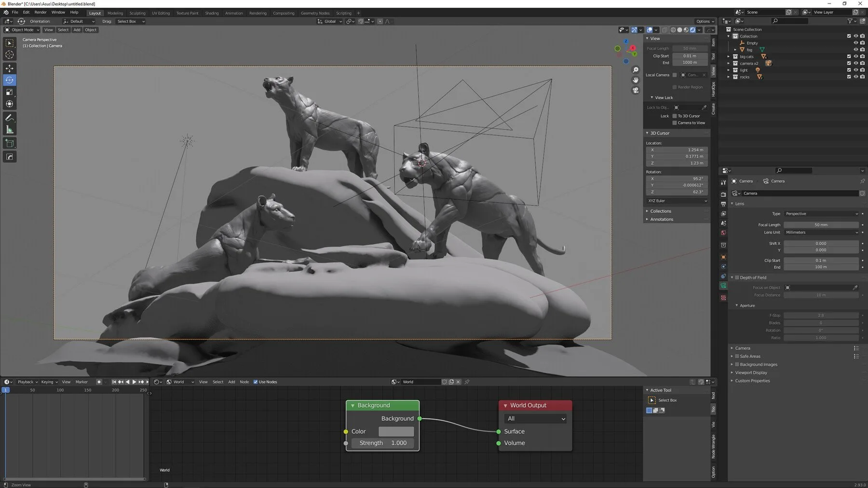
Task: Disable rendering of camera x2 collection
Action: pyautogui.click(x=863, y=63)
